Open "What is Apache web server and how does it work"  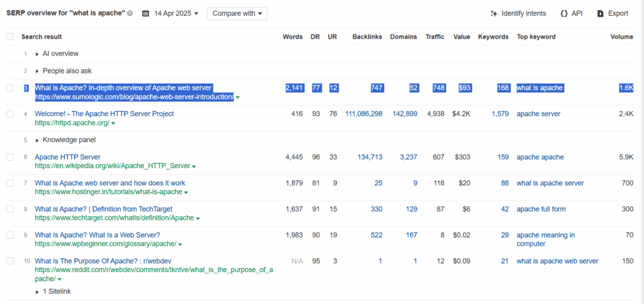(110, 183)
